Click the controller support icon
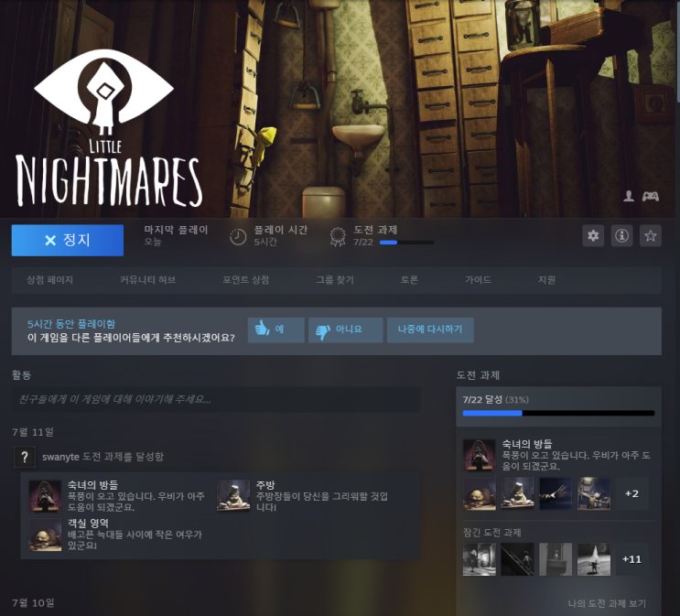This screenshot has width=680, height=616. (651, 197)
